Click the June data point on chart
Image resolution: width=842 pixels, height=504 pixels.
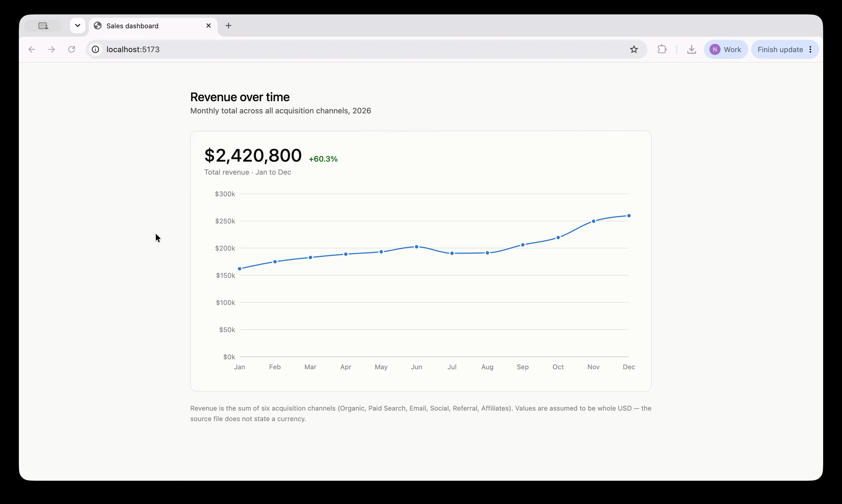point(416,247)
